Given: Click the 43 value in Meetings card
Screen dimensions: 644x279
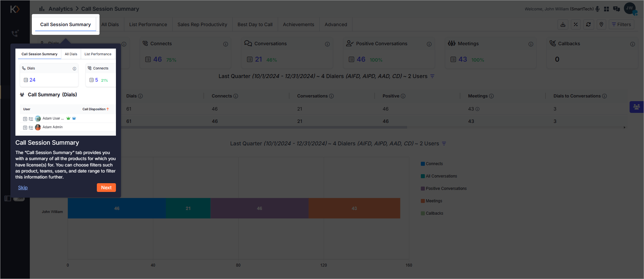Looking at the screenshot, I should (x=463, y=59).
